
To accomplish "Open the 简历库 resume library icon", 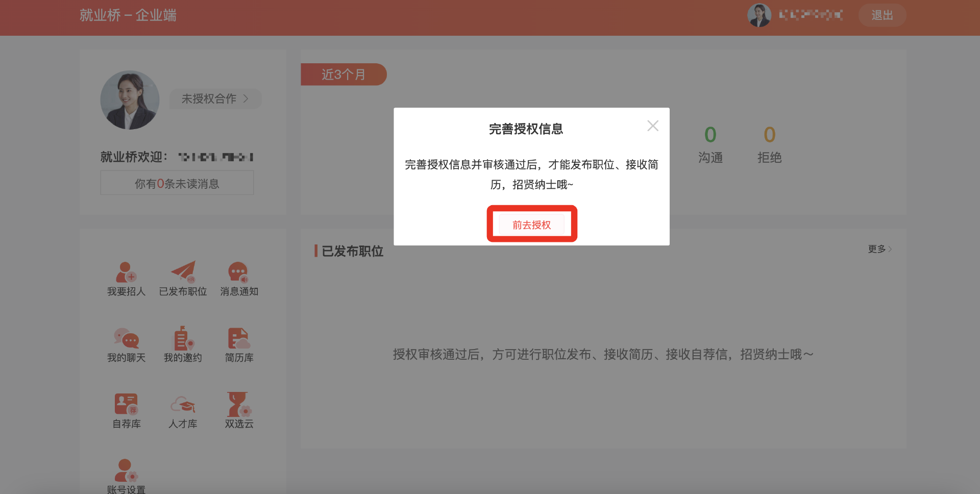I will (238, 339).
